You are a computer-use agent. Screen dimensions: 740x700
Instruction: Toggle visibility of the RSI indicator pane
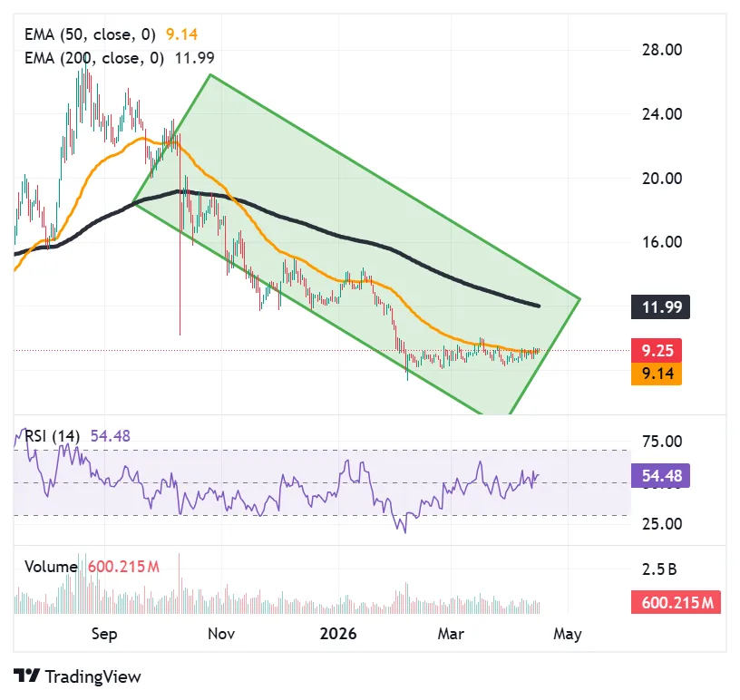click(x=50, y=435)
